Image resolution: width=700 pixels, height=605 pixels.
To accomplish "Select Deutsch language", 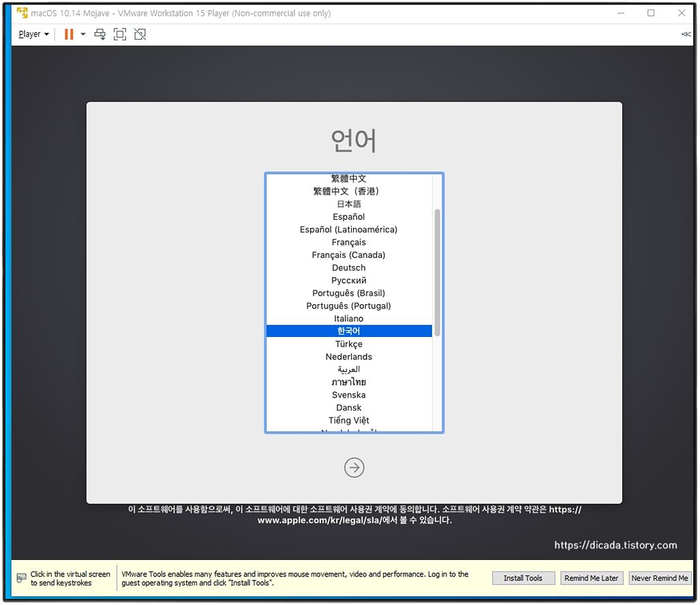I will [x=349, y=267].
